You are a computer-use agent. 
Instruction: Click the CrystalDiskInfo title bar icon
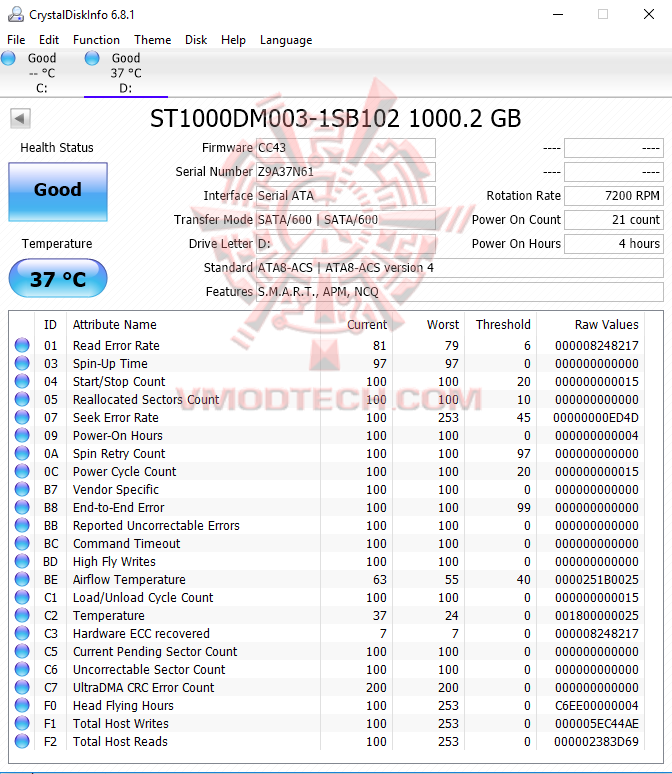pos(16,14)
